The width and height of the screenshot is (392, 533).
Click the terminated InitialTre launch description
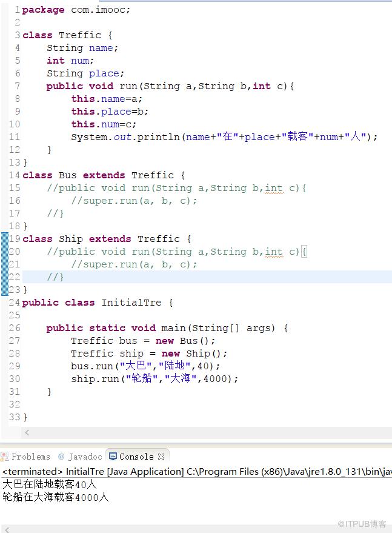[197, 472]
